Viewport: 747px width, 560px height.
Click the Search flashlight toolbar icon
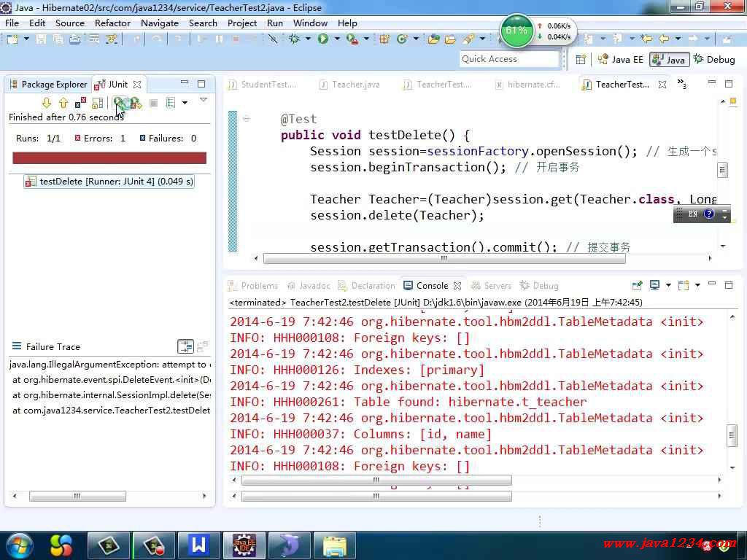[x=468, y=39]
